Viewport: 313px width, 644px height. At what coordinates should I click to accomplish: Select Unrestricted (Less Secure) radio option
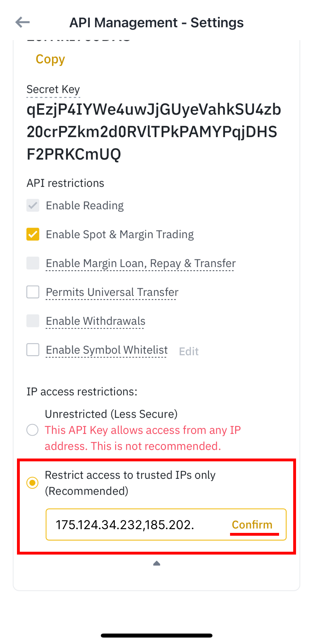32,430
